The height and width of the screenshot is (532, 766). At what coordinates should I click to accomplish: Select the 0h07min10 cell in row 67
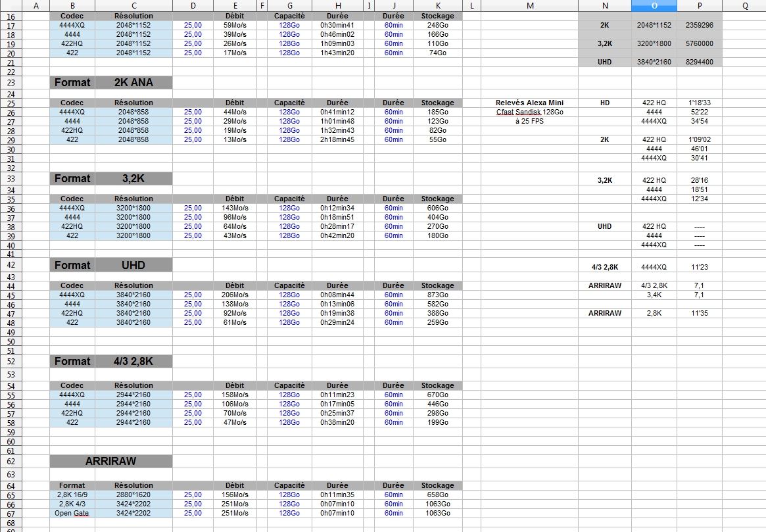(x=337, y=513)
